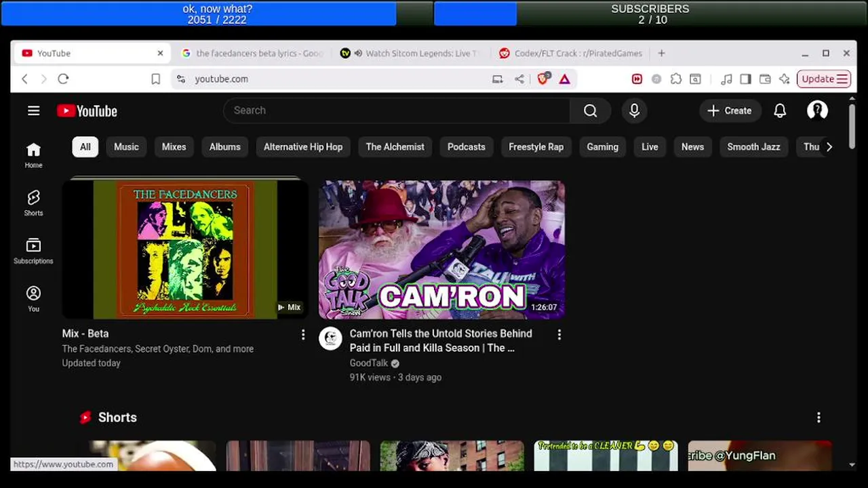
Task: Open Shorts in the sidebar
Action: point(33,203)
